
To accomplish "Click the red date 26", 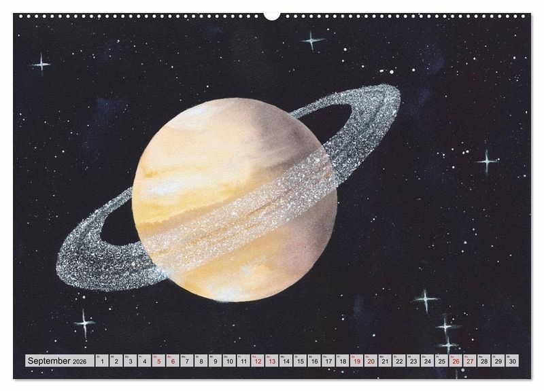I will coord(456,361).
